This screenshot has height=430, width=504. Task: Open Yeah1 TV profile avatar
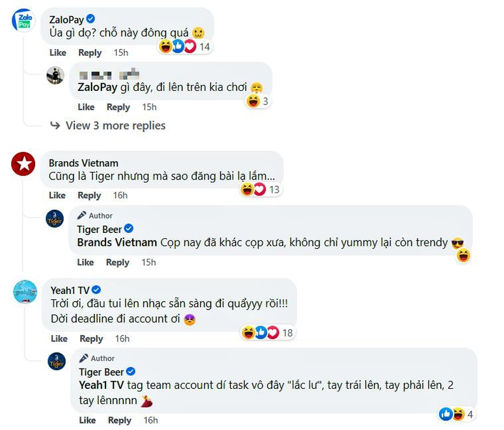coord(25,292)
